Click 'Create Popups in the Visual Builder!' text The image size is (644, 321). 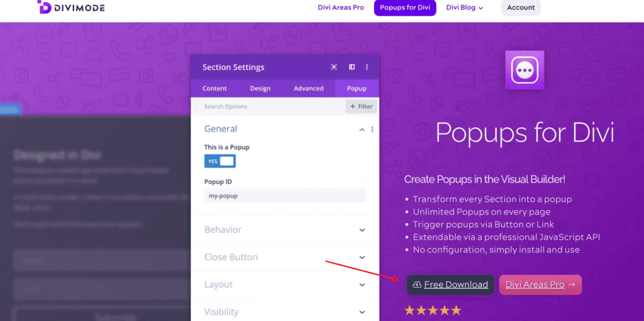click(x=485, y=179)
